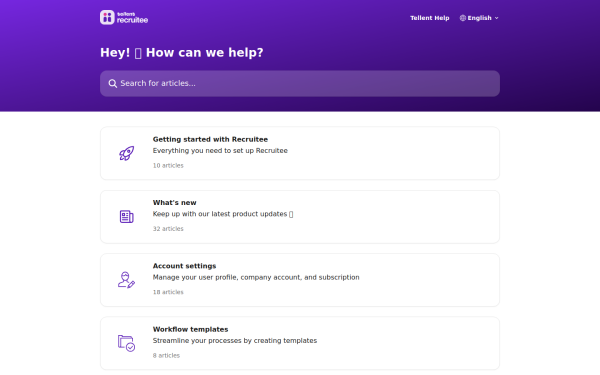The image size is (600, 375).
Task: Click the magnifying glass search icon
Action: [112, 83]
